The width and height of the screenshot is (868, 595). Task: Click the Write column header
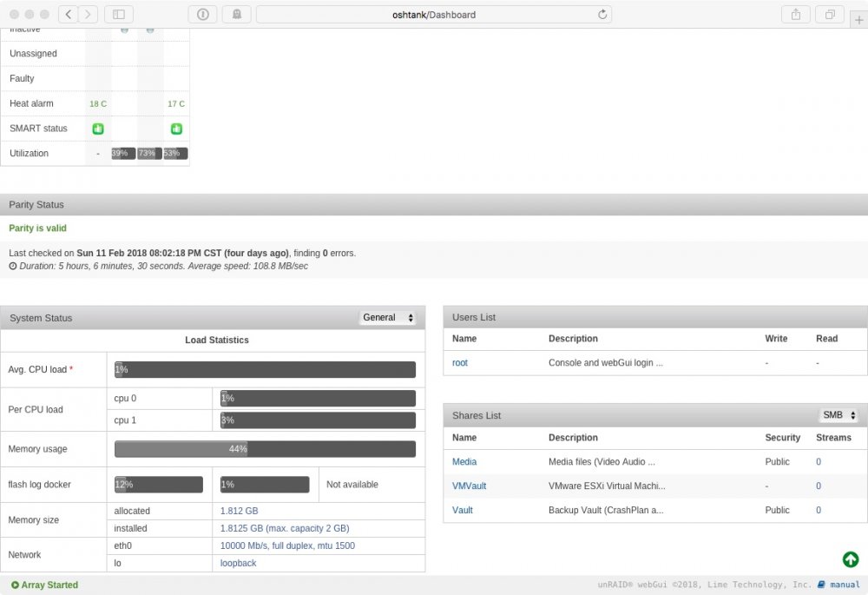tap(776, 339)
